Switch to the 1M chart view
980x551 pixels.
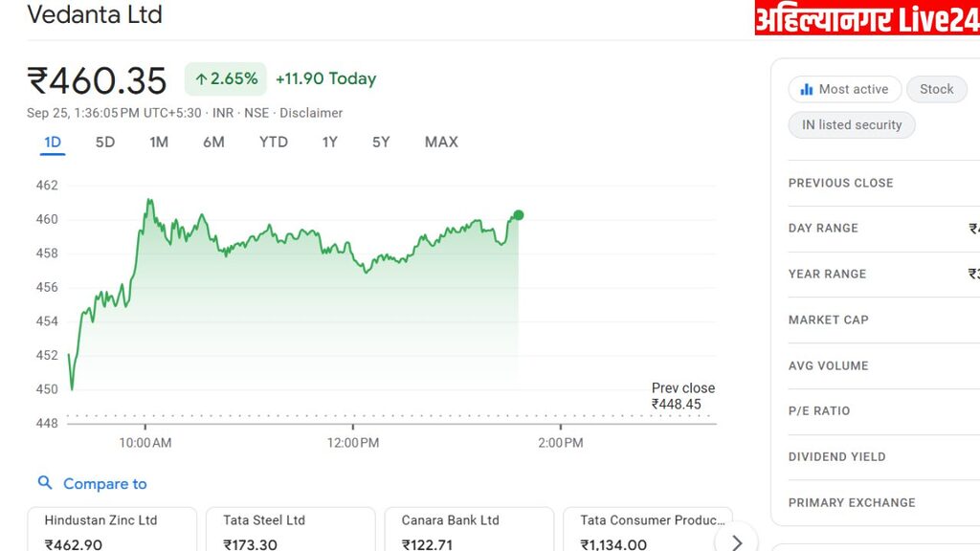[159, 143]
